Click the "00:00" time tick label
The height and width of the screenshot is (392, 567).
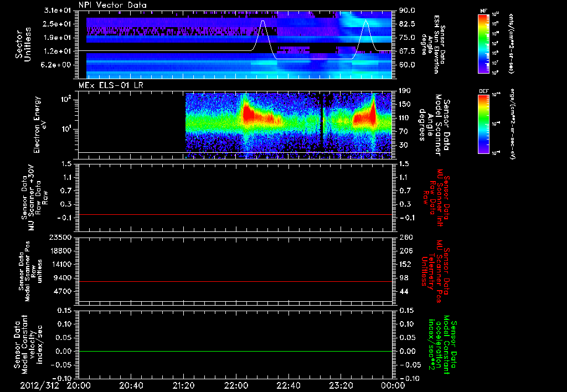tap(393, 386)
